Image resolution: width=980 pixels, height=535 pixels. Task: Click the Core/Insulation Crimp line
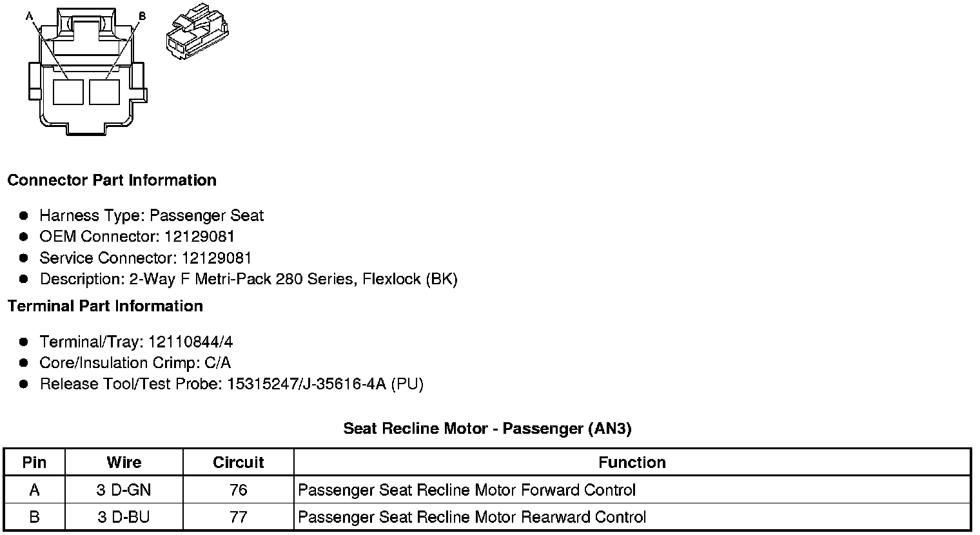click(135, 363)
